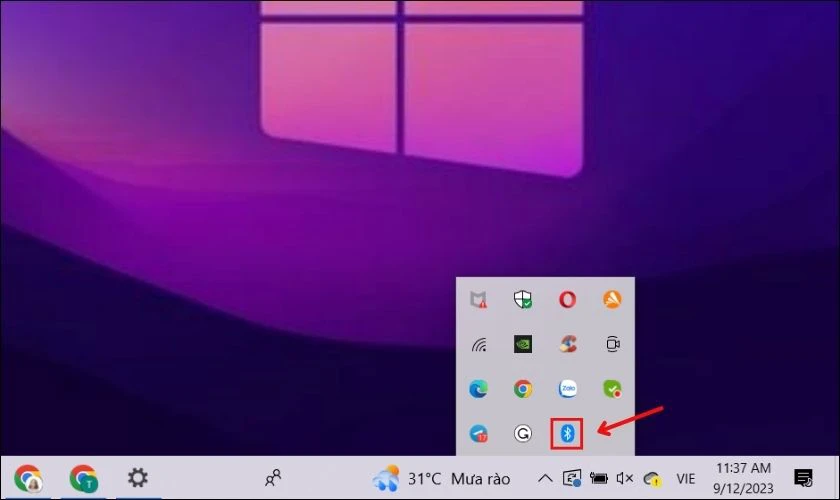Click the battery icon in taskbar
Screen dimensions: 840x500
[598, 478]
